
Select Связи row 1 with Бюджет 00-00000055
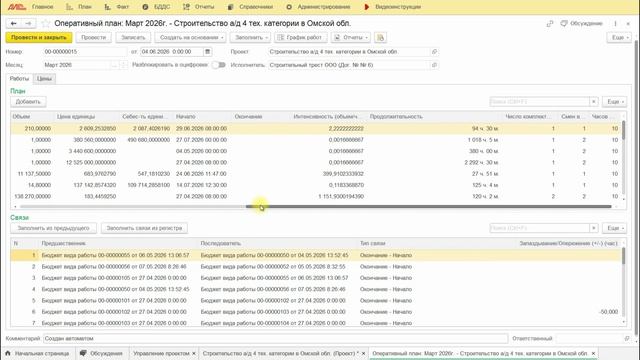coord(315,255)
